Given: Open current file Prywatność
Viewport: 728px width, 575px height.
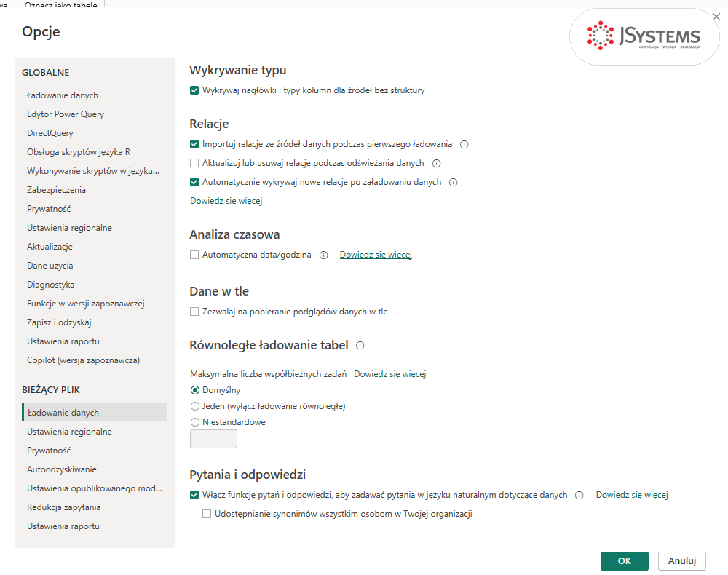Looking at the screenshot, I should pyautogui.click(x=95, y=451).
